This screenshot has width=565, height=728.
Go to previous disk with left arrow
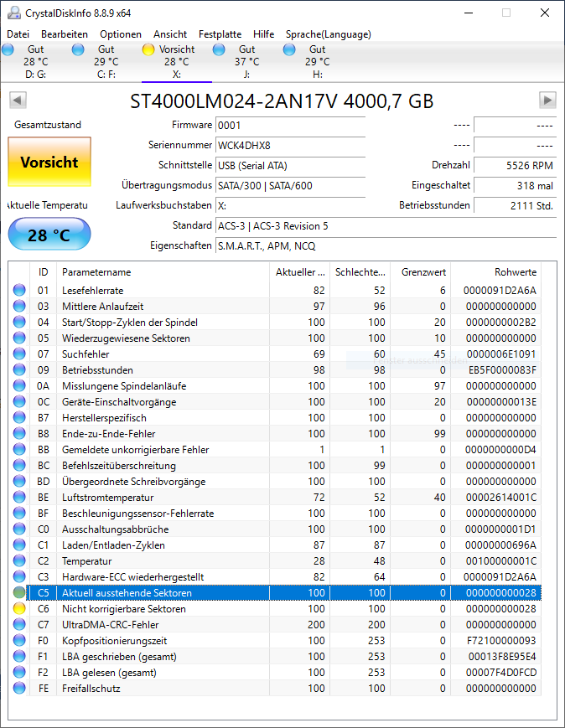pos(18,100)
